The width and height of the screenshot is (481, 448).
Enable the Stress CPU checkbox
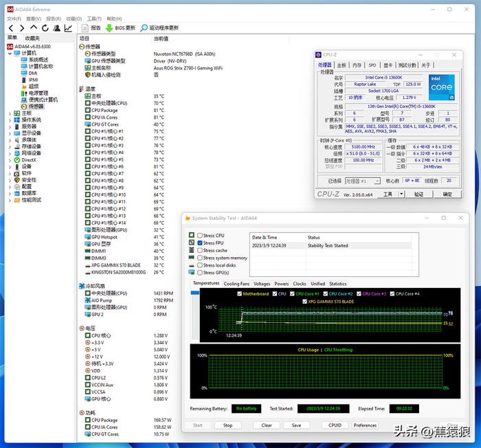pos(200,236)
